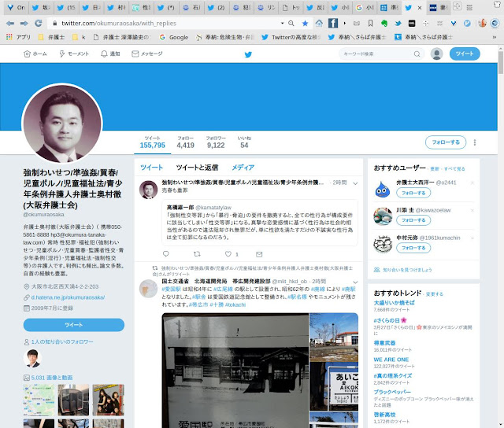Expand the 国土交通省 tweet's chevron menu

tap(355, 282)
